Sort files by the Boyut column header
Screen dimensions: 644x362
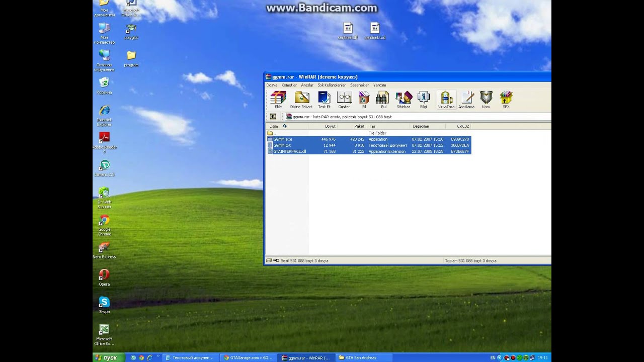pyautogui.click(x=324, y=126)
